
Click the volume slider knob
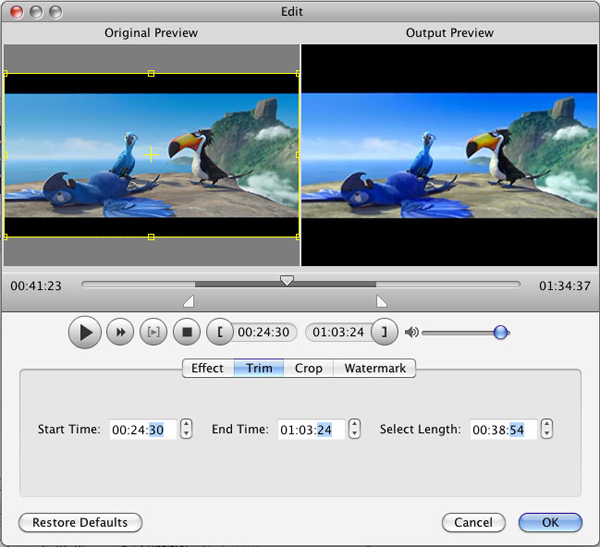coord(501,332)
